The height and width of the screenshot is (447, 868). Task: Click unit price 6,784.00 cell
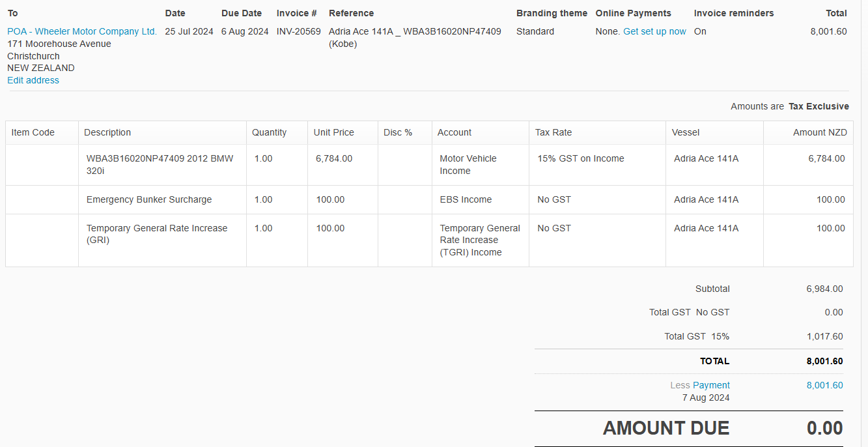(x=343, y=165)
